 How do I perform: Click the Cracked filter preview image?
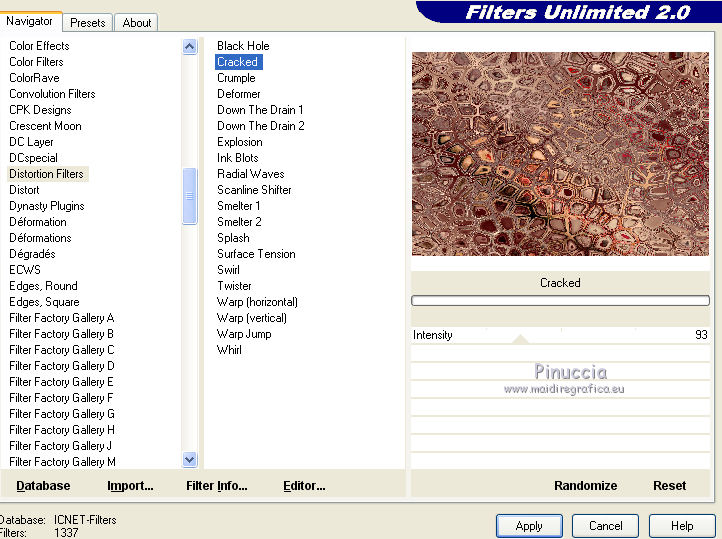click(x=560, y=154)
